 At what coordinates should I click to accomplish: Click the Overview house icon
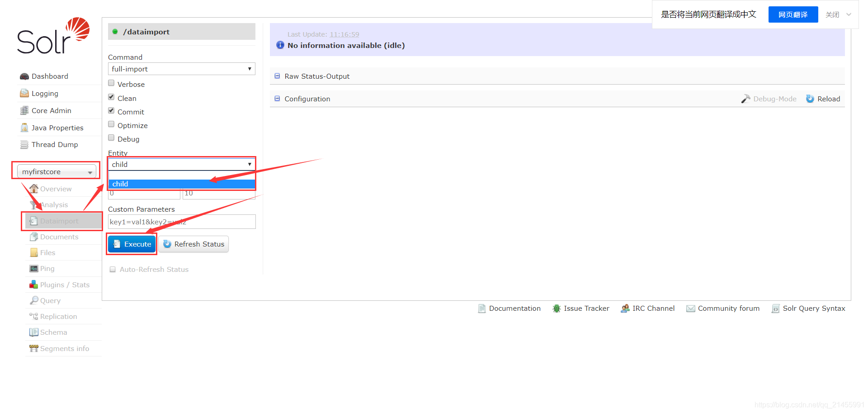34,189
